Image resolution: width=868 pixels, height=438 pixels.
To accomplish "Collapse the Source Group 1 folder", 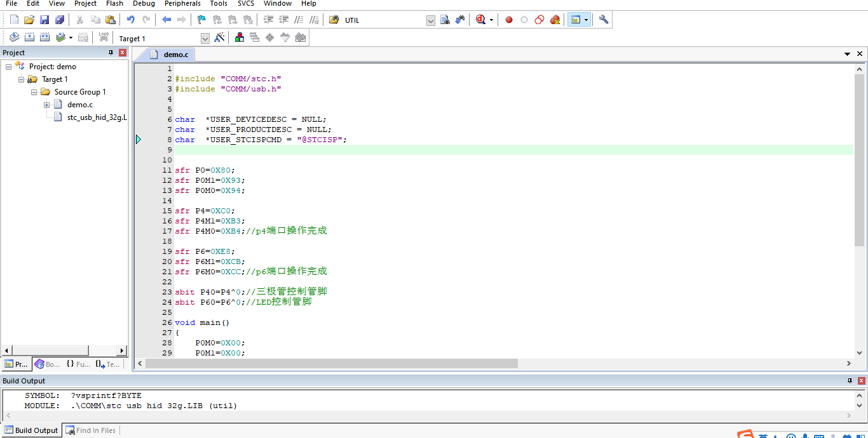I will pos(34,92).
